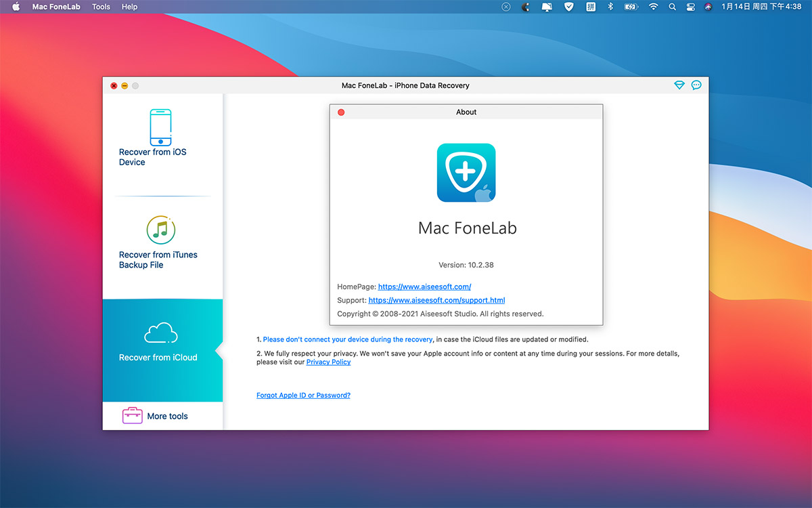The height and width of the screenshot is (508, 812).
Task: Click the Siri menu bar icon
Action: coord(708,7)
